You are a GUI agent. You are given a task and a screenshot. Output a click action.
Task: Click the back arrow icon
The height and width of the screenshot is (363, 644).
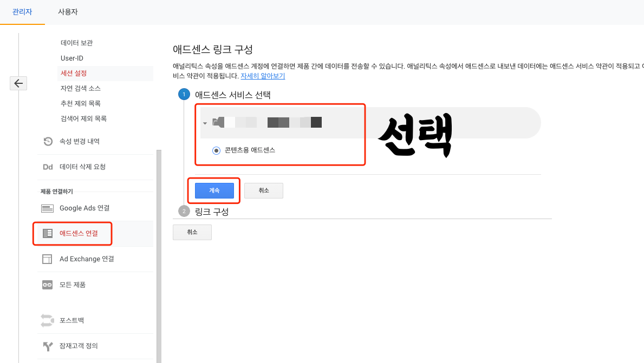18,83
